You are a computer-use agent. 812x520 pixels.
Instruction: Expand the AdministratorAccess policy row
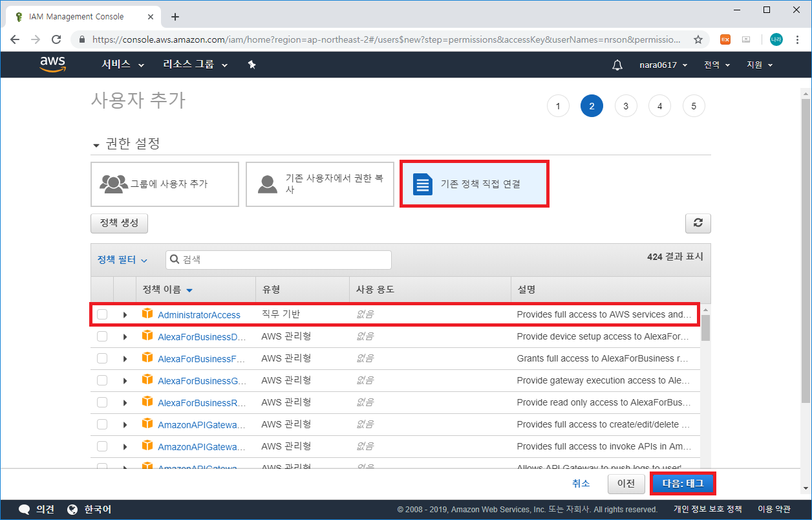coord(125,315)
